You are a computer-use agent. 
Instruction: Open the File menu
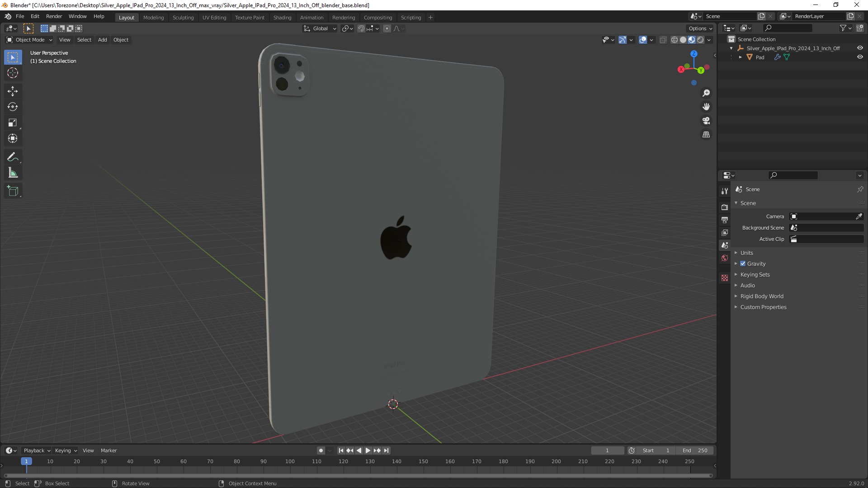pyautogui.click(x=20, y=16)
